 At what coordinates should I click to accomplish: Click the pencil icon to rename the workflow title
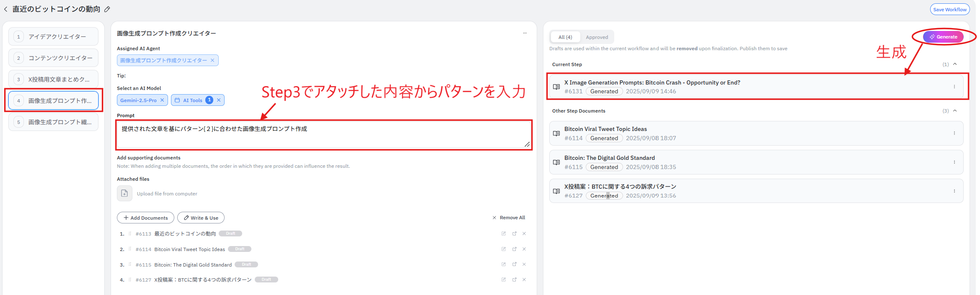(x=107, y=9)
